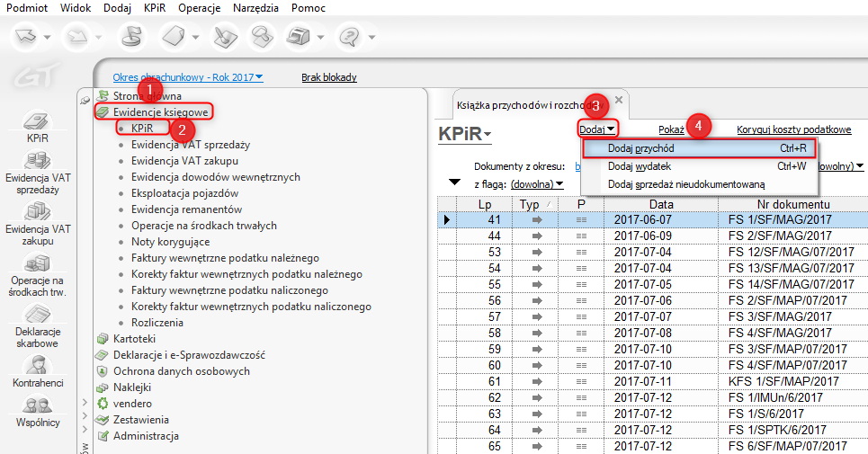Click the Kartoteki tree icon
The height and width of the screenshot is (454, 868).
(102, 338)
